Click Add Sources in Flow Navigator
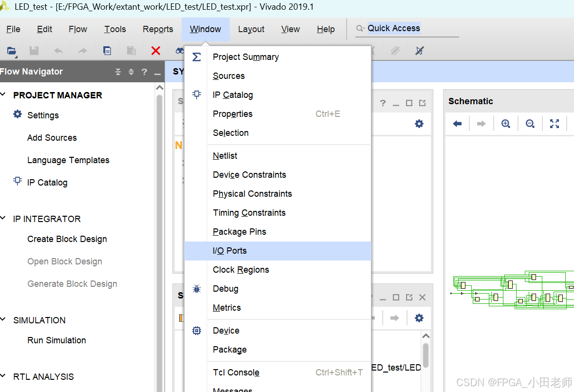 click(x=52, y=138)
